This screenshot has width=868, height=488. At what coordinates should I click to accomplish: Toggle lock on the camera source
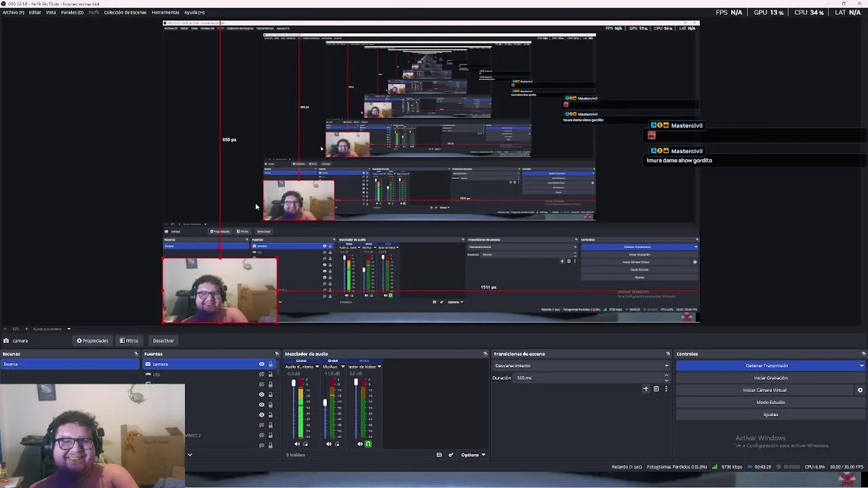271,365
